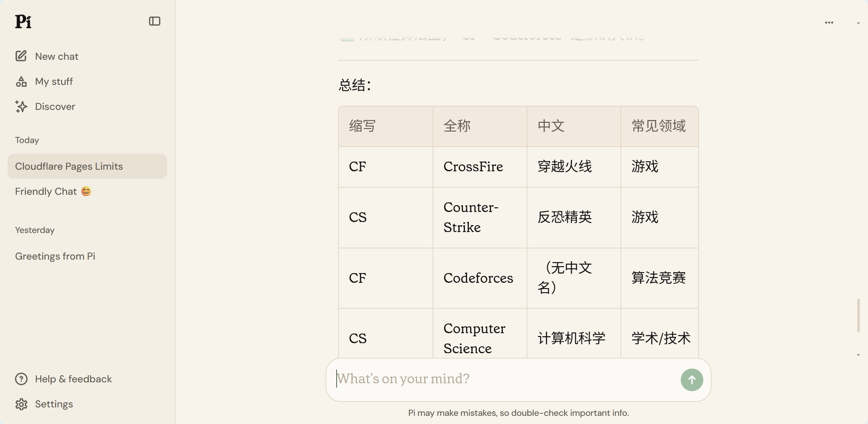Screen dimensions: 868x424
Task: Click the 中文 column header
Action: pyautogui.click(x=574, y=127)
